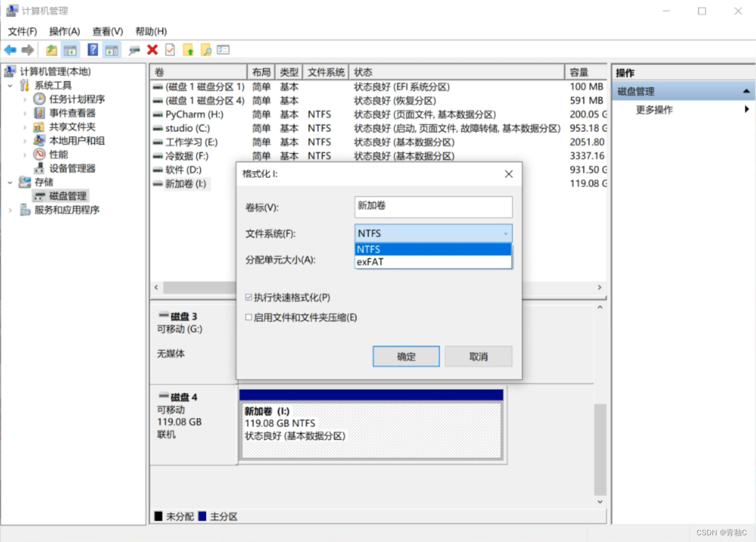This screenshot has width=756, height=542.
Task: Click the folder with magnifier icon
Action: pyautogui.click(x=206, y=50)
